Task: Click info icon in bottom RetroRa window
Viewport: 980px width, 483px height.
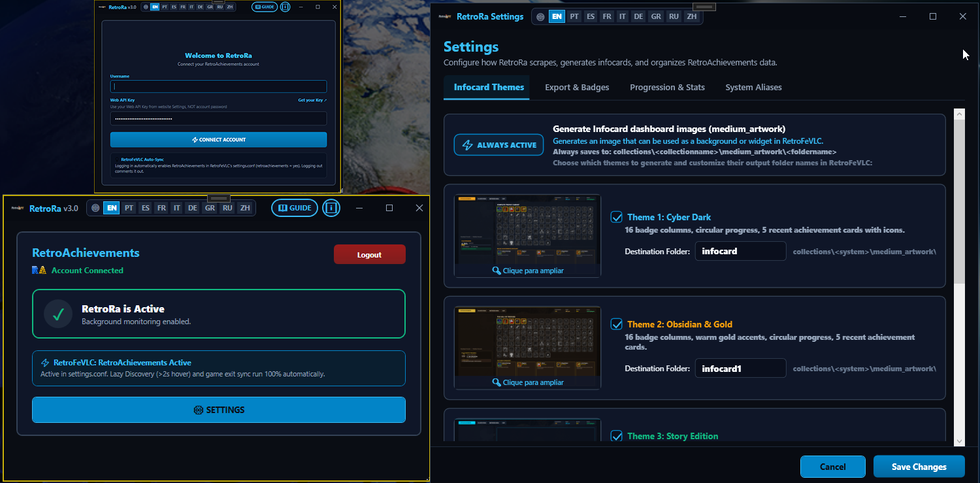Action: 331,208
